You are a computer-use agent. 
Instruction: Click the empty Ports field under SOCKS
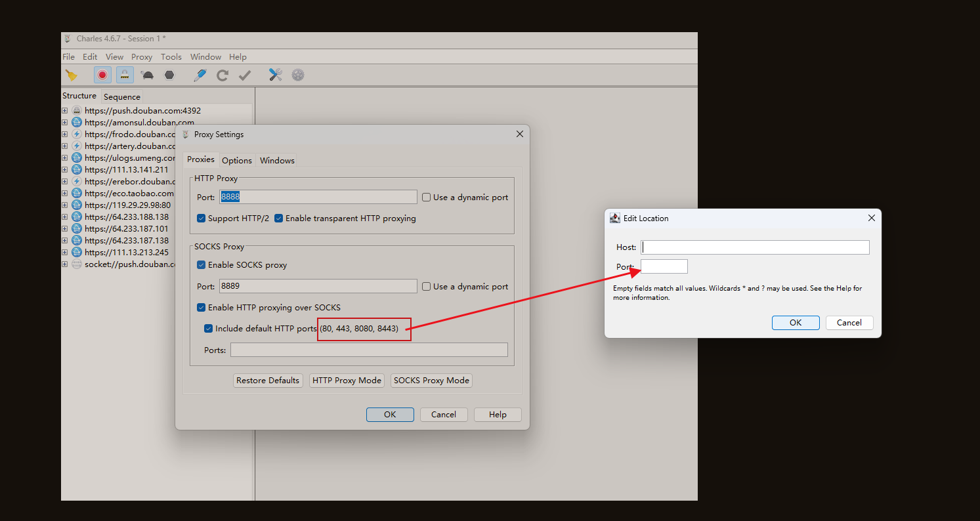369,350
